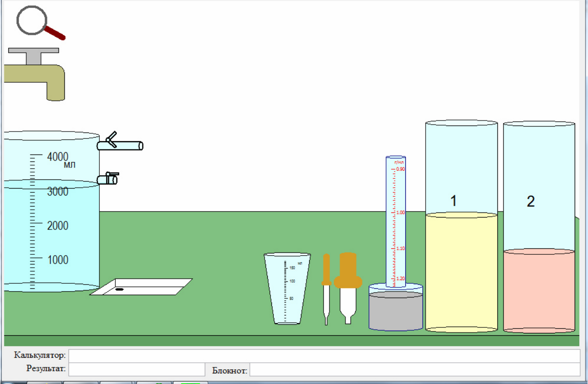This screenshot has width=588, height=384.
Task: Click the 4000 mark on the tank scale
Action: click(58, 156)
